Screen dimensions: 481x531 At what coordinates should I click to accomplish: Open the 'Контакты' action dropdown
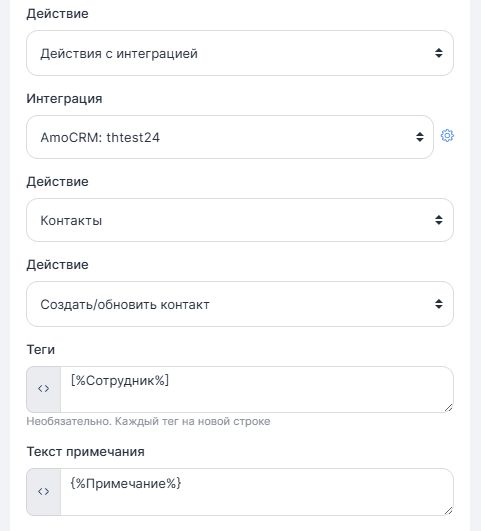pyautogui.click(x=240, y=220)
